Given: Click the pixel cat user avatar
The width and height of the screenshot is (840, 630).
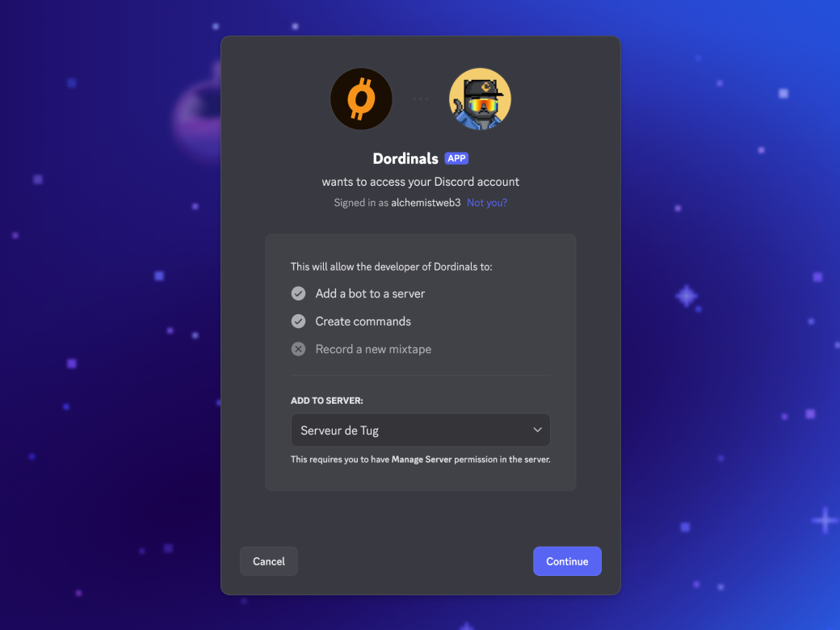Looking at the screenshot, I should tap(480, 99).
